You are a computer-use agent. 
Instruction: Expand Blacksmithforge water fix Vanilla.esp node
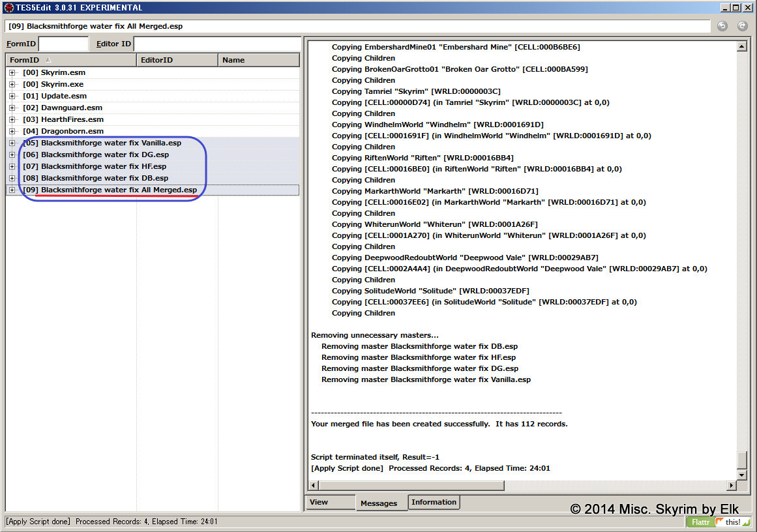(12, 143)
